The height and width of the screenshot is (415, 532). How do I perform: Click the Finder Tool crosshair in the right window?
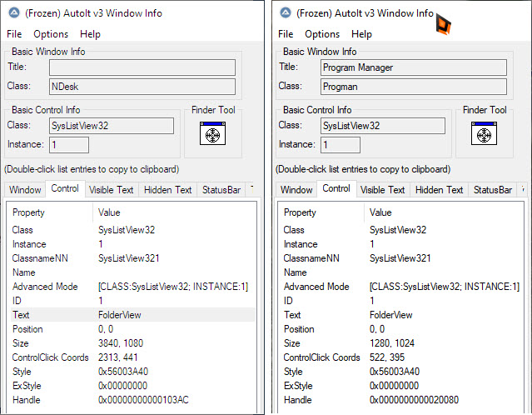pyautogui.click(x=484, y=134)
